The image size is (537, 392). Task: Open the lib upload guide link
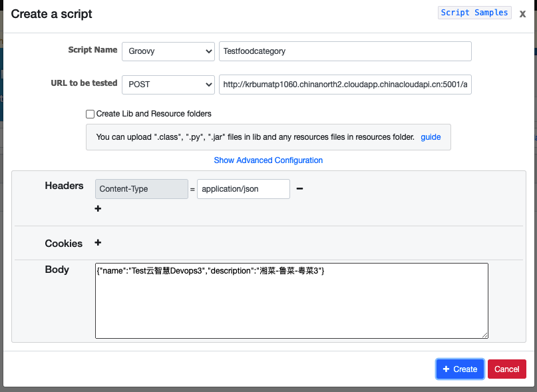pos(431,137)
